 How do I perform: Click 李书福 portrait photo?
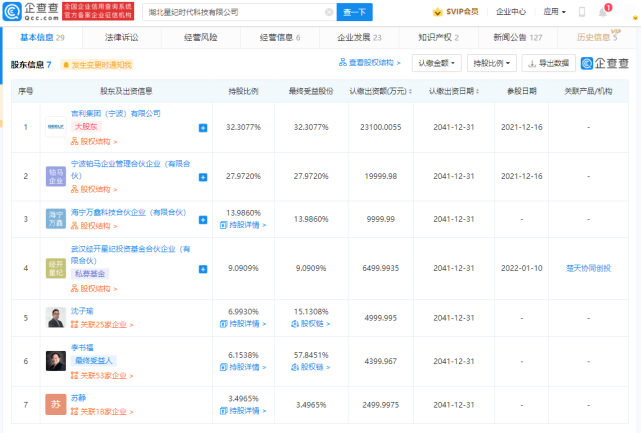(56, 361)
